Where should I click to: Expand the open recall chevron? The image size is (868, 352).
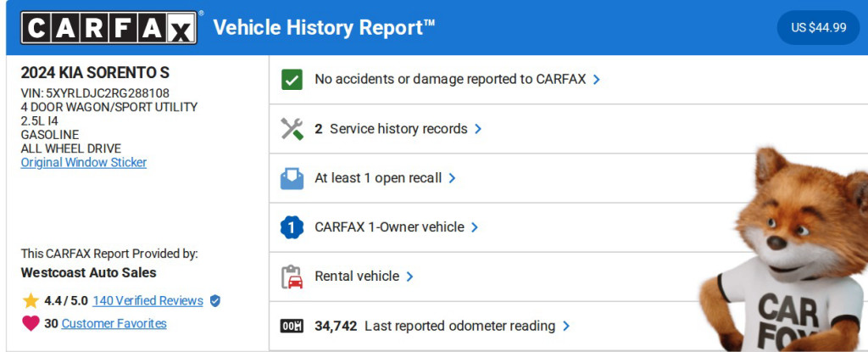pos(452,178)
